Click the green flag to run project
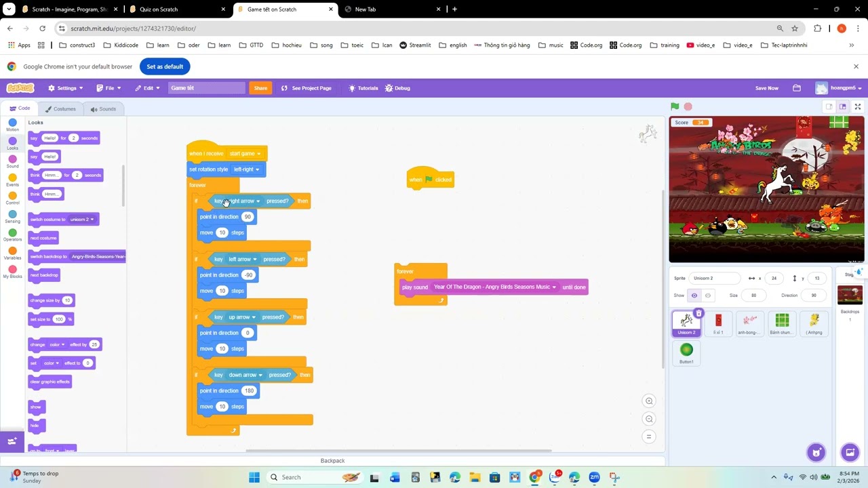 (675, 106)
